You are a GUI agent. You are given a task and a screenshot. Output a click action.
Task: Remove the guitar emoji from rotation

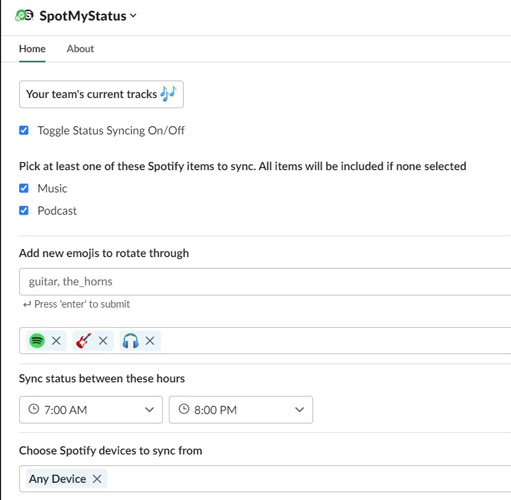103,341
